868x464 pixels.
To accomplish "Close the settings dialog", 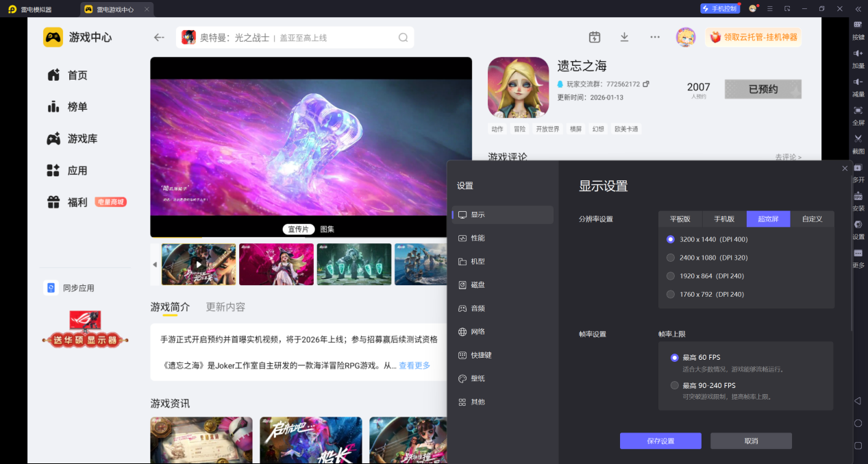I will (x=845, y=169).
